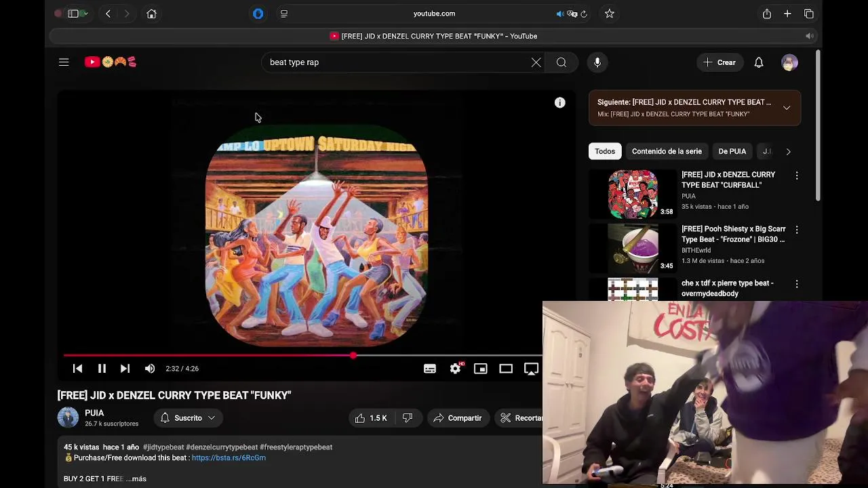Select the Todos filter chip
The image size is (868, 488).
click(605, 151)
